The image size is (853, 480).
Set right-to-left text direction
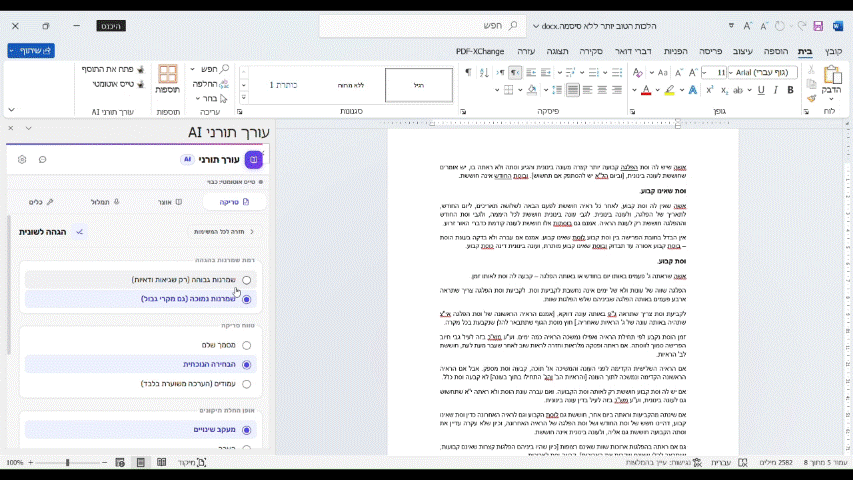coord(515,72)
